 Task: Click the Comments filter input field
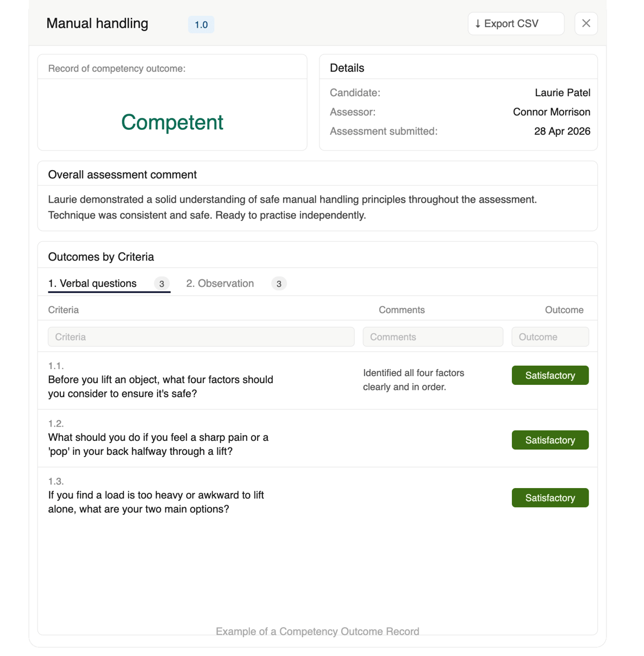click(433, 336)
